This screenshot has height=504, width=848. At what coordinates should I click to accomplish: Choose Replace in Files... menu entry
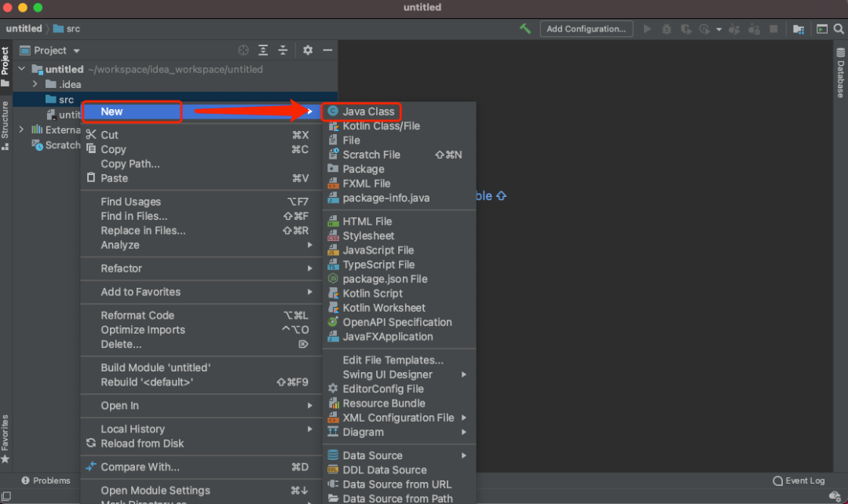[201, 230]
